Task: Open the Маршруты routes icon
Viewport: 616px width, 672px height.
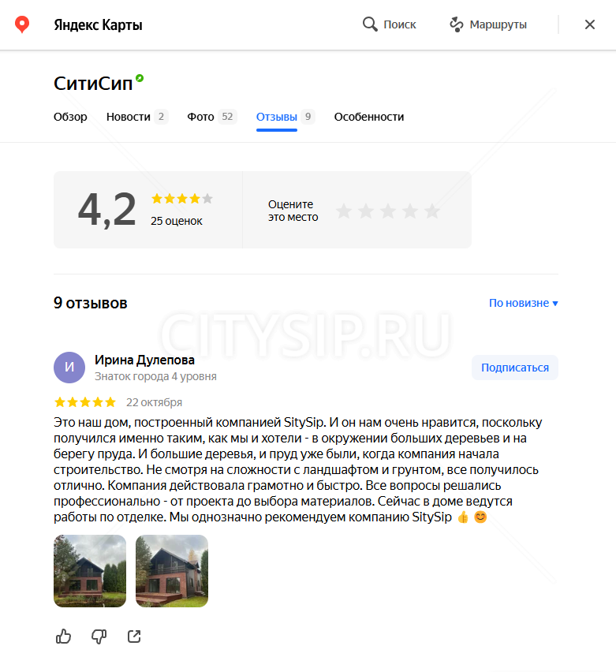Action: pyautogui.click(x=457, y=24)
